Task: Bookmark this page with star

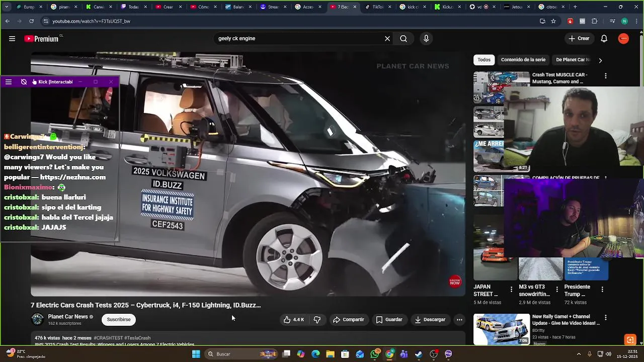Action: click(553, 21)
